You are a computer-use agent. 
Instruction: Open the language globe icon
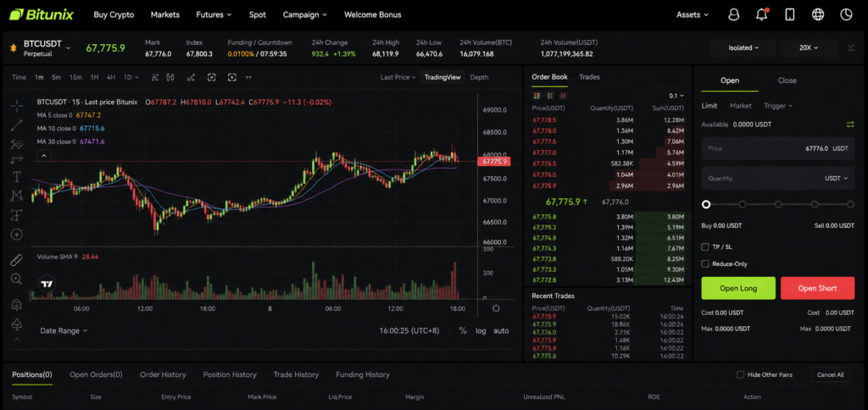818,15
